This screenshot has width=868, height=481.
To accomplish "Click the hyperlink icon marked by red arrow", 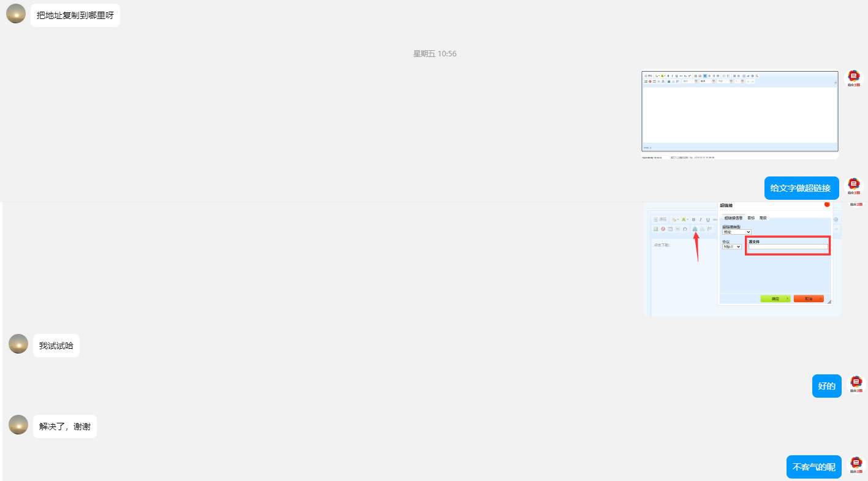I will (695, 229).
